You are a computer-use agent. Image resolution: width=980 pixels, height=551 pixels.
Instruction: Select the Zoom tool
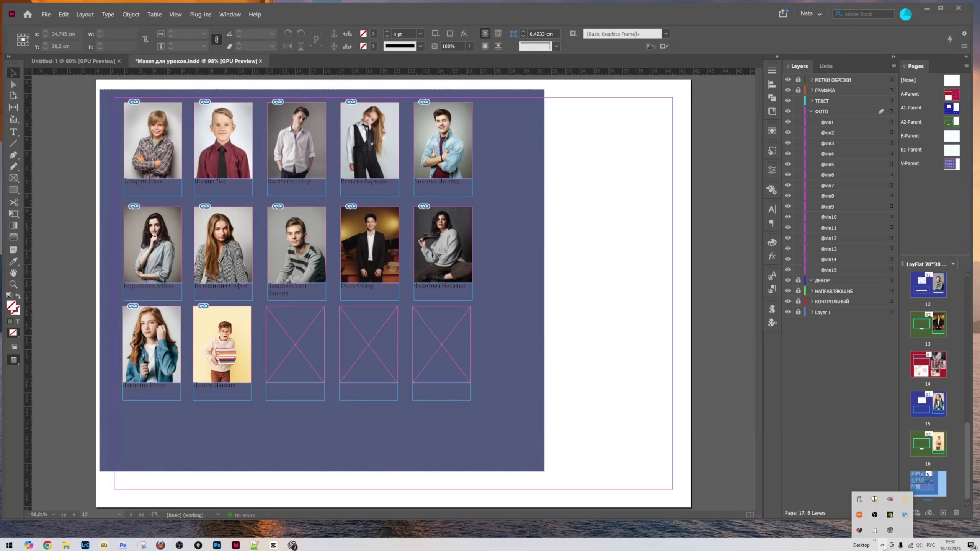(13, 285)
